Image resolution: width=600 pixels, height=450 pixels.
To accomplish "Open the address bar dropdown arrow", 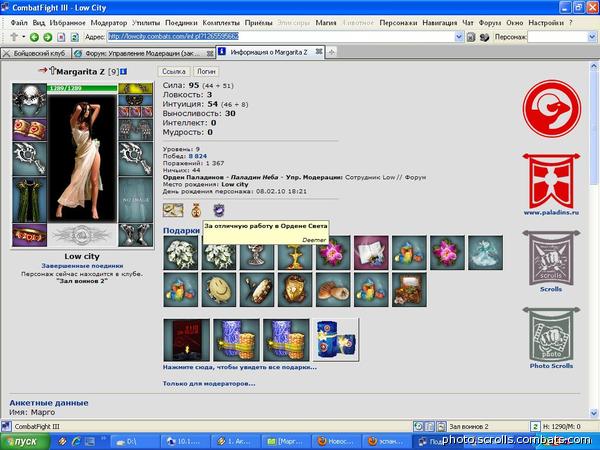I will (x=459, y=37).
